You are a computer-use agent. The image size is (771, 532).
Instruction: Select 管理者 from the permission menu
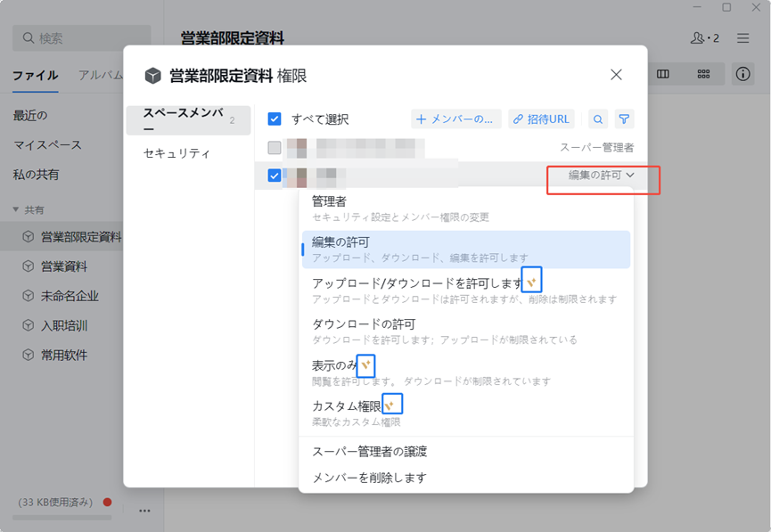357,203
